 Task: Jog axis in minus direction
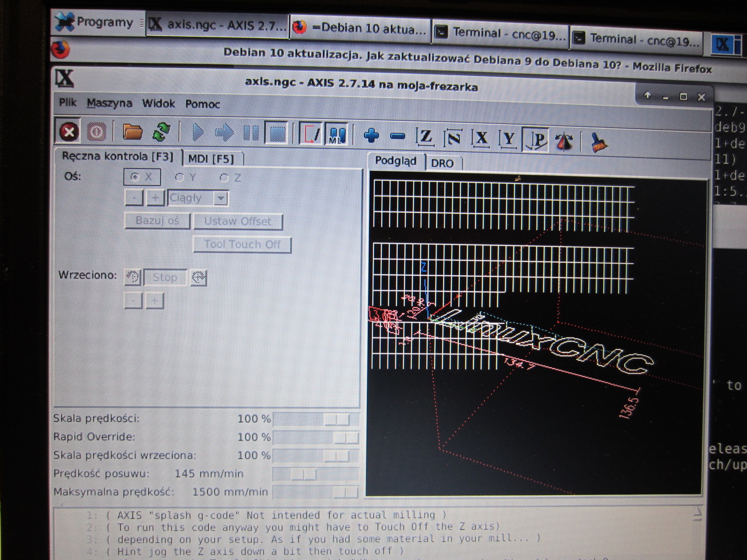(134, 198)
